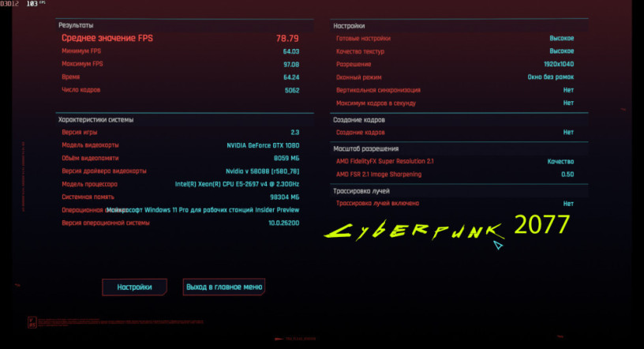
Task: Click the OS version value 10.0.26200
Action: [284, 223]
